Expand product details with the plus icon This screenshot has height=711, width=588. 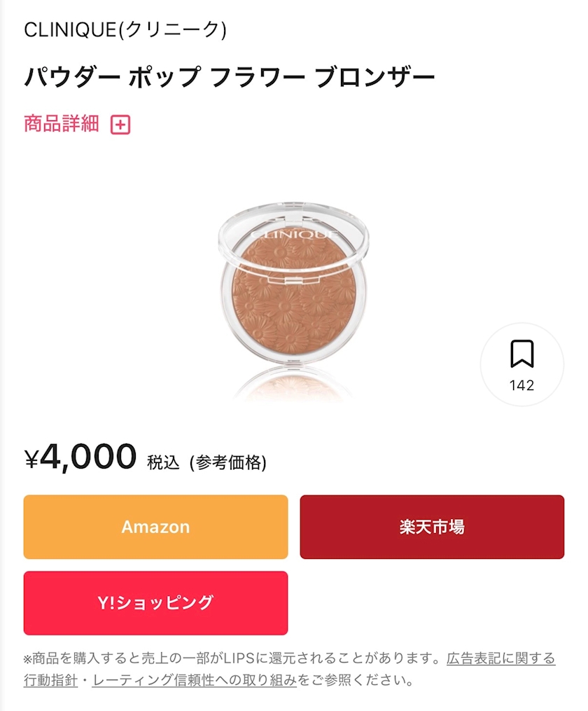120,125
